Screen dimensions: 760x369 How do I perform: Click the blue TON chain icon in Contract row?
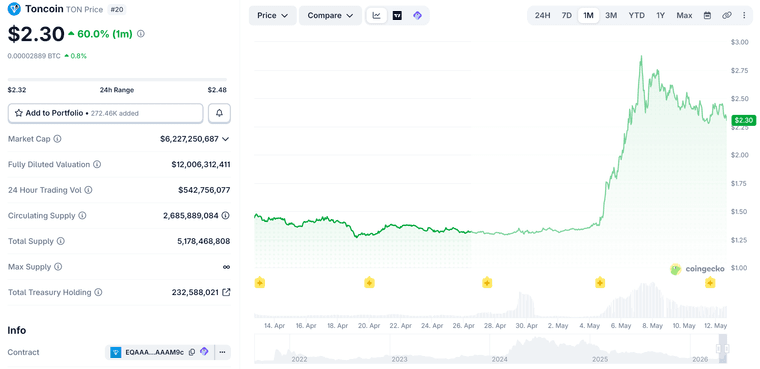point(116,352)
